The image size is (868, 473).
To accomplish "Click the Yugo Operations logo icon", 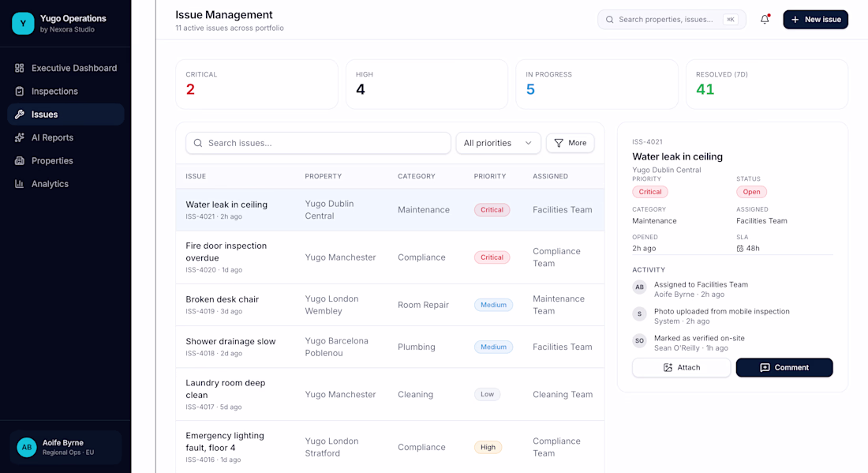I will (x=23, y=23).
